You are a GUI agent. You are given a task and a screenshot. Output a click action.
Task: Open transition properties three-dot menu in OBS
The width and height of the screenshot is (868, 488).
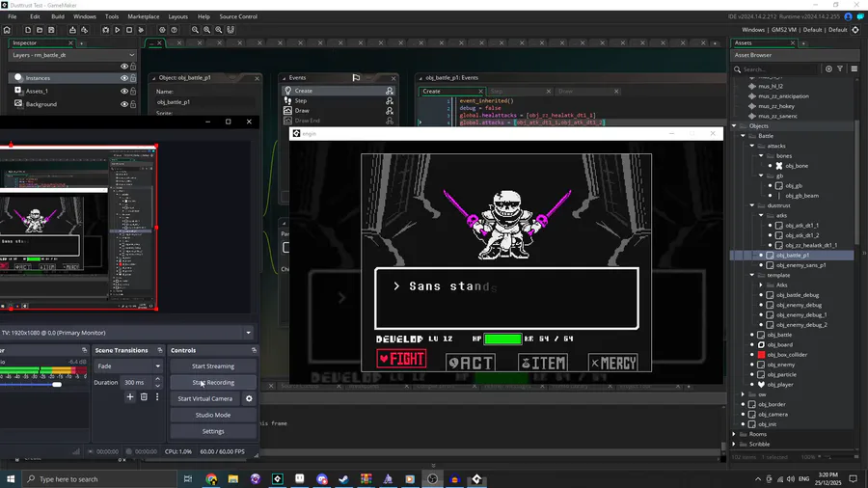[157, 396]
